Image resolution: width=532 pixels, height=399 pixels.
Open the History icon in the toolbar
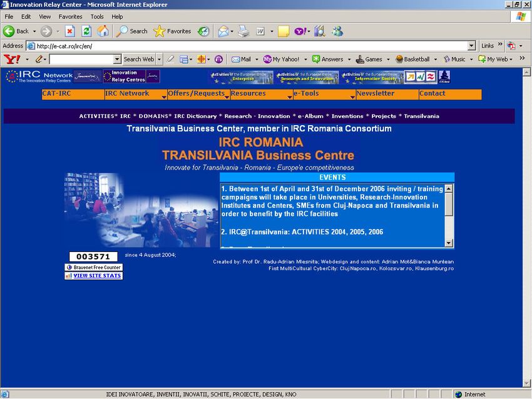203,31
